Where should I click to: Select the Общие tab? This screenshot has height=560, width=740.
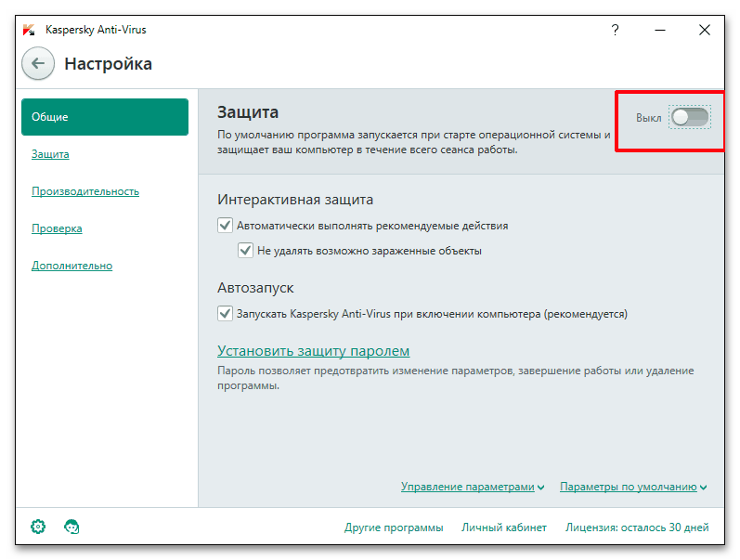105,117
